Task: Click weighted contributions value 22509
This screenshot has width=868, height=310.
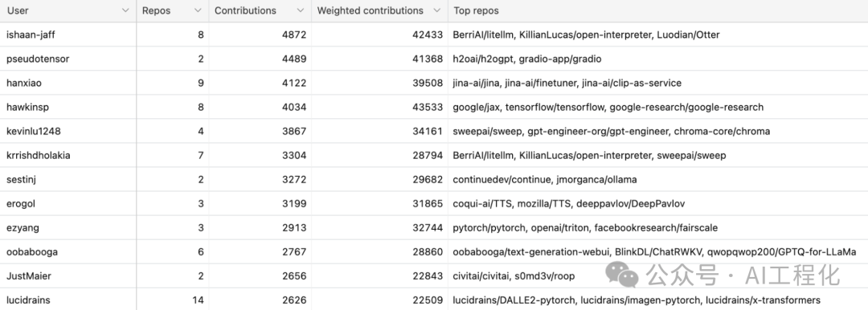Action: pos(428,300)
